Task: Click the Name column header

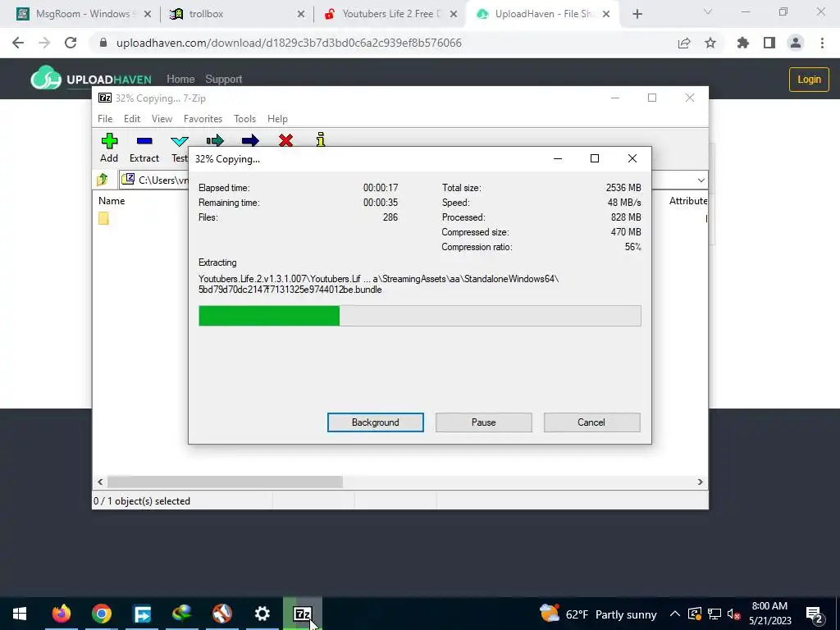Action: point(112,201)
